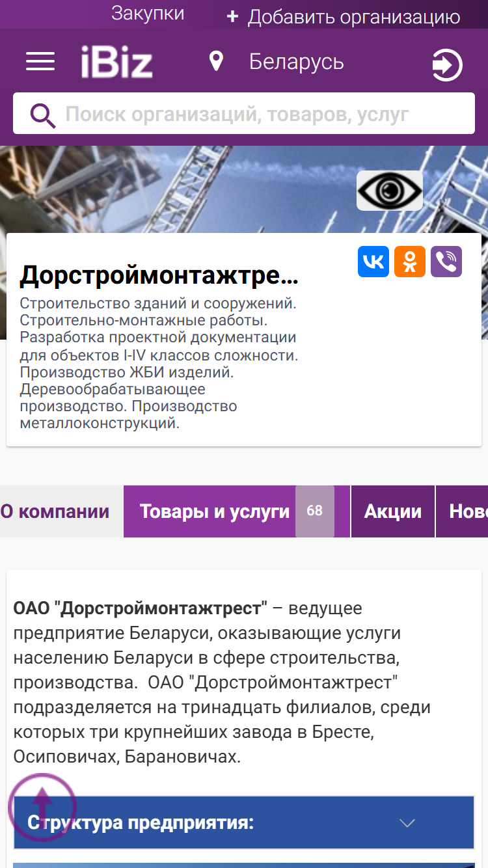Viewport: 488px width, 868px height.
Task: Open the VK social page
Action: tap(373, 262)
